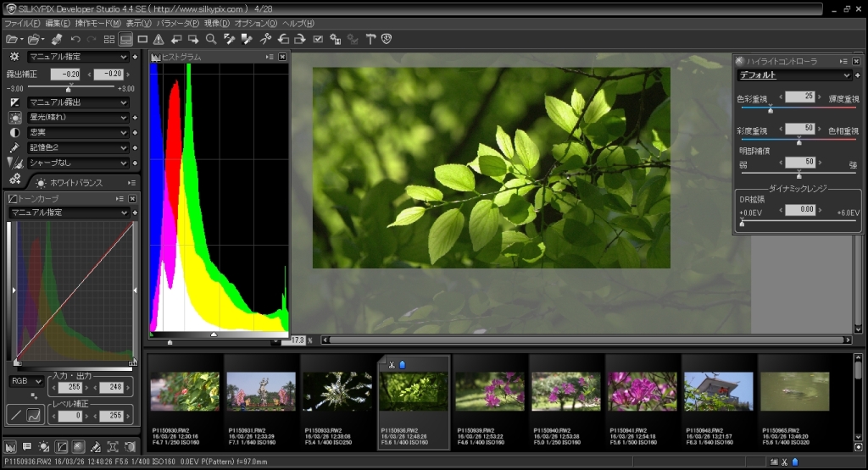
Task: Open the ファイル(F) menu
Action: pyautogui.click(x=21, y=23)
